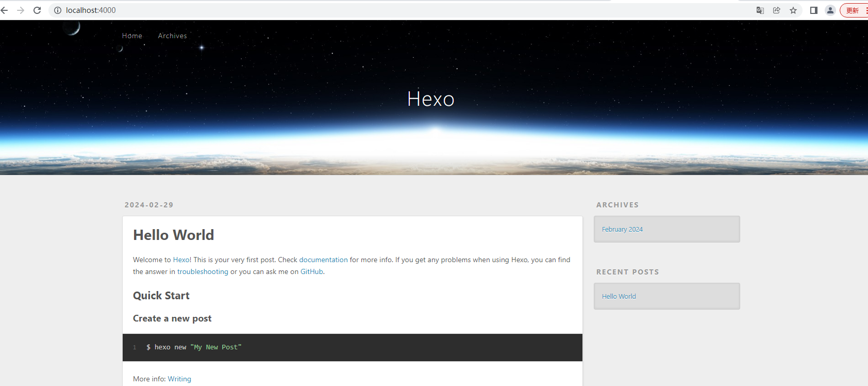Open the troubleshooting link
This screenshot has width=868, height=386.
tap(203, 272)
